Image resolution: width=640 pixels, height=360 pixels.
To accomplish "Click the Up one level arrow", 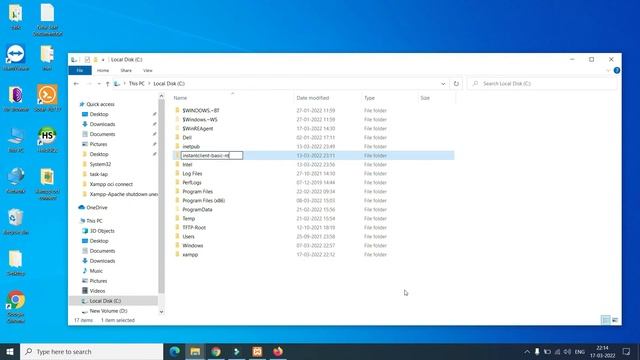I will (x=107, y=84).
